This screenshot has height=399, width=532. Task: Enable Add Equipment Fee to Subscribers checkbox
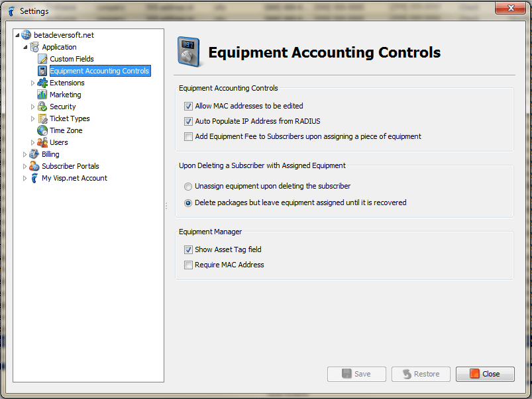click(188, 136)
